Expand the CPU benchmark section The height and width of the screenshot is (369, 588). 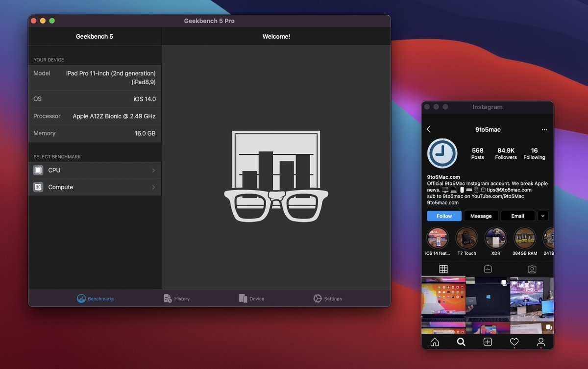pyautogui.click(x=95, y=170)
